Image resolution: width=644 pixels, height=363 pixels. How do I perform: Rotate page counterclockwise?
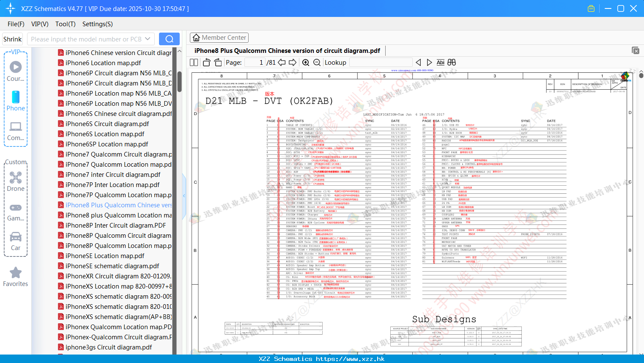(x=206, y=63)
